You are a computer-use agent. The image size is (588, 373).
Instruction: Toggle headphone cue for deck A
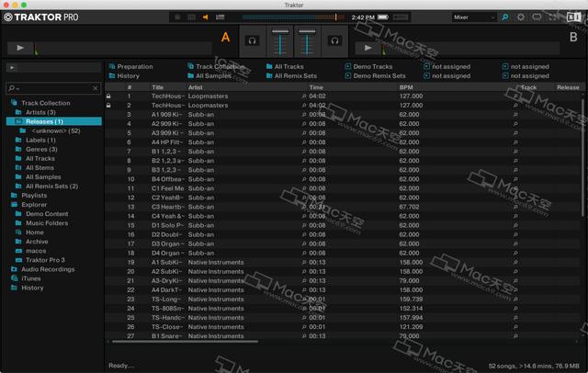pyautogui.click(x=252, y=40)
